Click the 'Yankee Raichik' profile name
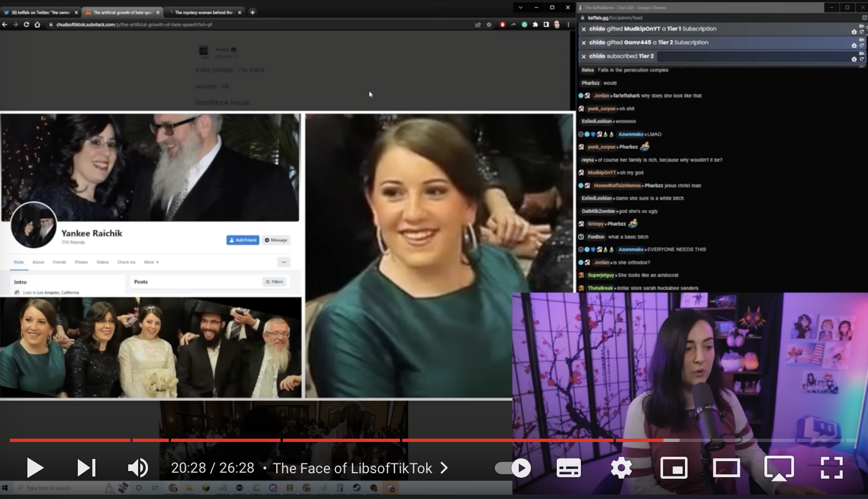The height and width of the screenshot is (499, 868). (x=92, y=233)
